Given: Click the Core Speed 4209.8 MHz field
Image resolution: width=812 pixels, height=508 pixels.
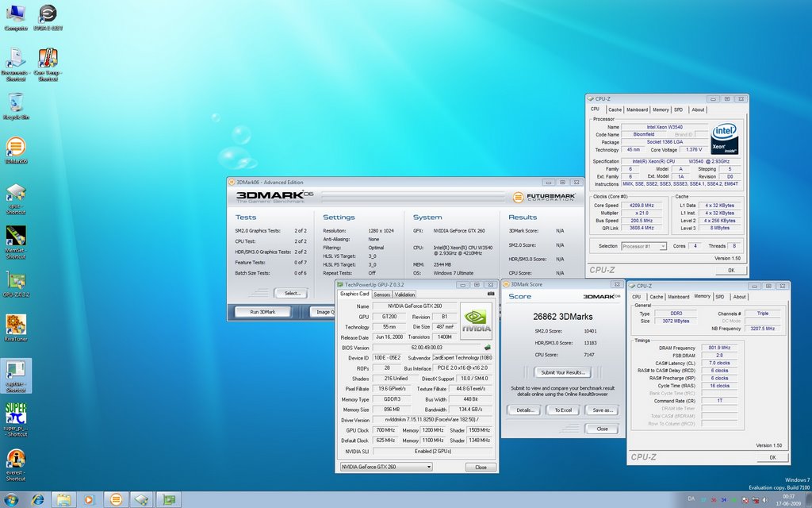Looking at the screenshot, I should pos(641,206).
